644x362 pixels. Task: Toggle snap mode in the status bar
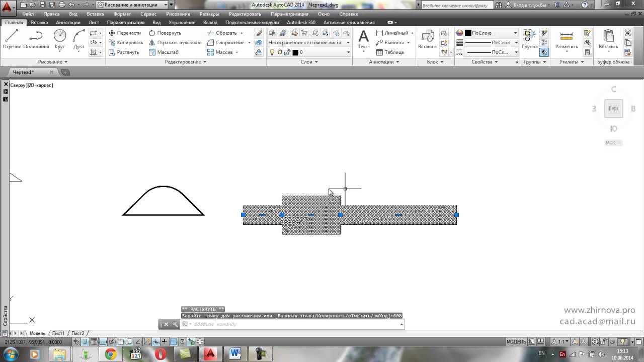pos(86,342)
